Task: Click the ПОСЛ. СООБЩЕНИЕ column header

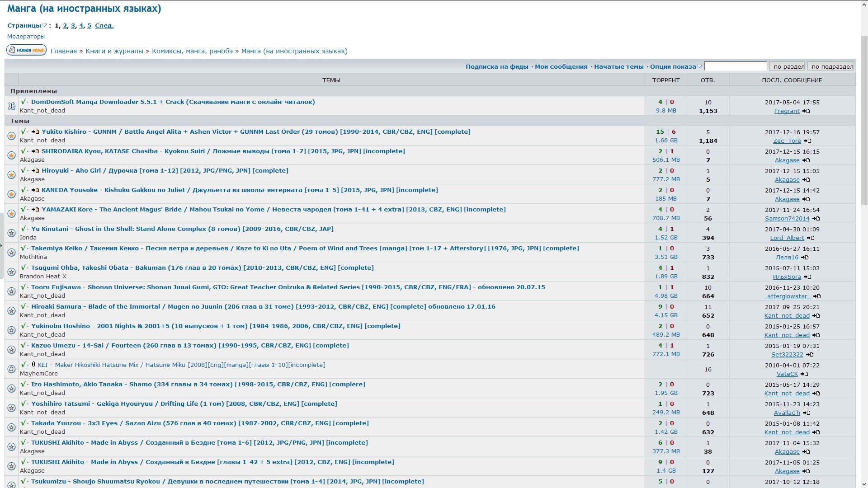Action: point(792,80)
